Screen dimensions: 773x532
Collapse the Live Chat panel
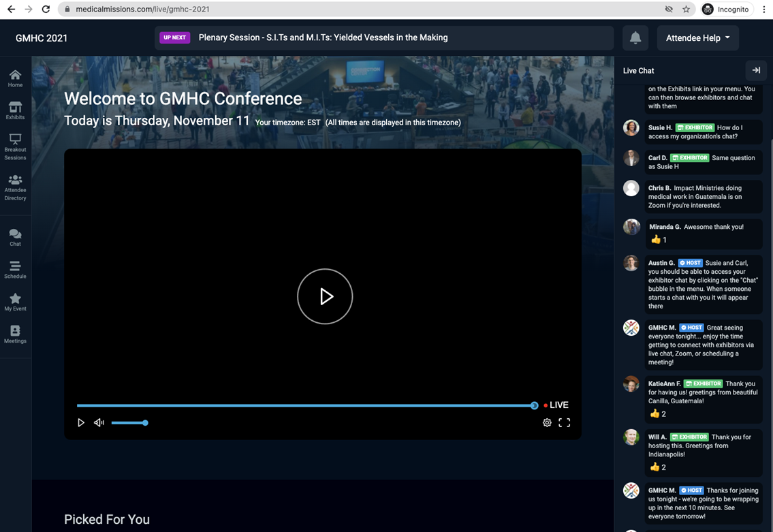[x=756, y=70]
